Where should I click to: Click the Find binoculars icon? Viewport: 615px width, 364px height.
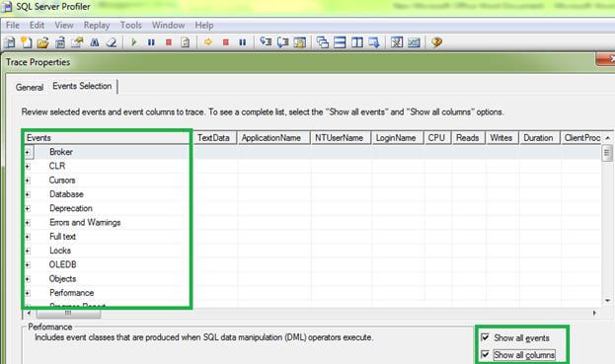[95, 42]
